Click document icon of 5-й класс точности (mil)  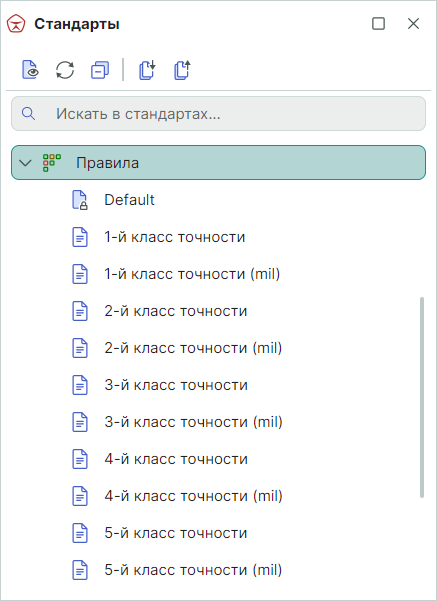(80, 570)
